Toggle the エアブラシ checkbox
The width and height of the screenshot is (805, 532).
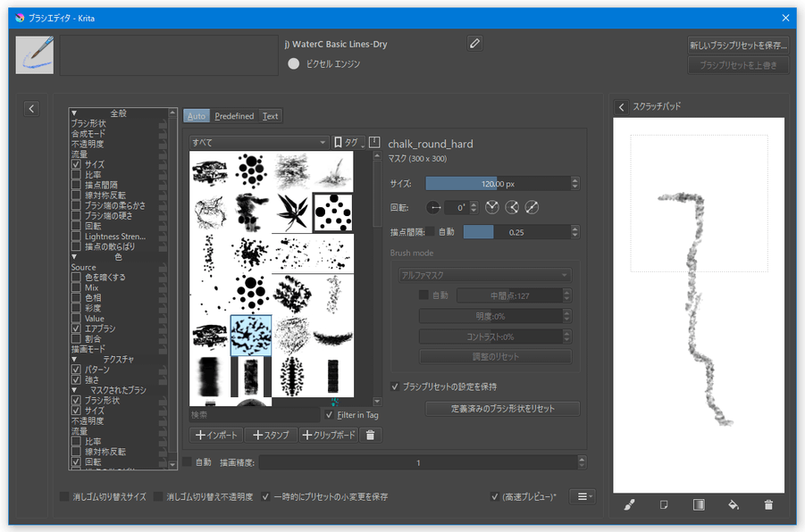[x=76, y=328]
